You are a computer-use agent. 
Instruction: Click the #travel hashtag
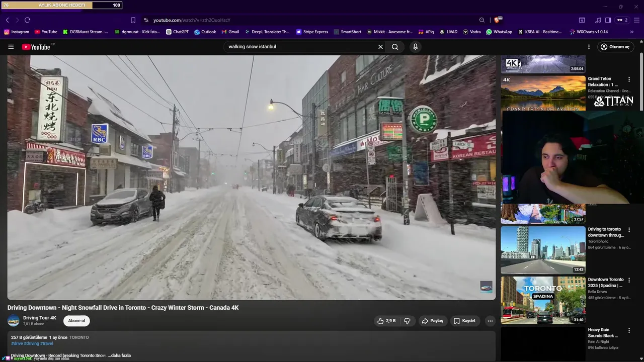(46, 343)
